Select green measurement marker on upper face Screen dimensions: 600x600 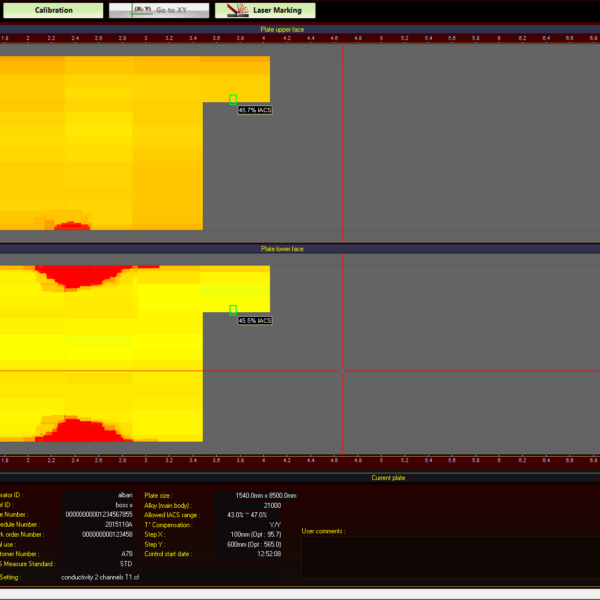[x=233, y=99]
